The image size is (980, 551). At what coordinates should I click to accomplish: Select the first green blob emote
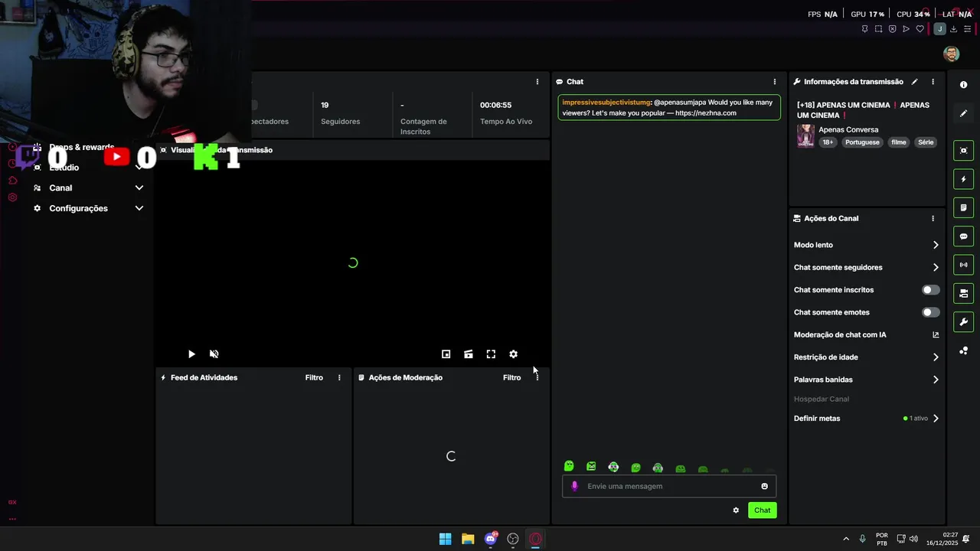pos(569,466)
